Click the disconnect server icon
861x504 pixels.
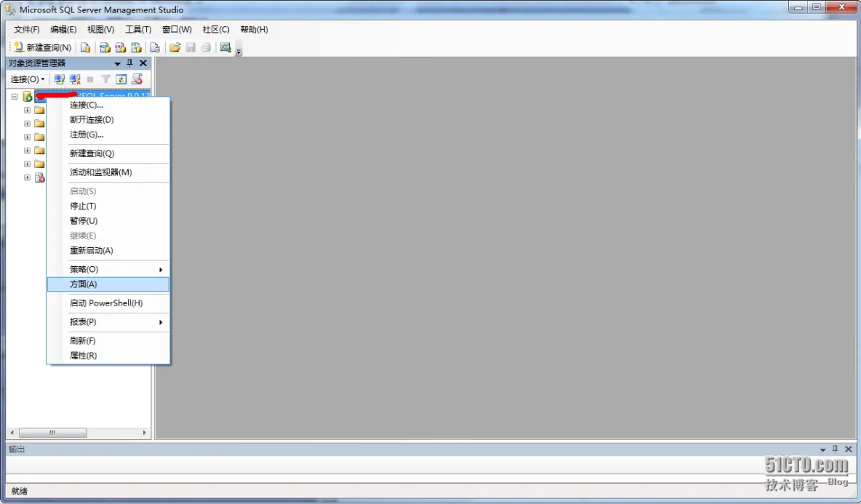[75, 79]
